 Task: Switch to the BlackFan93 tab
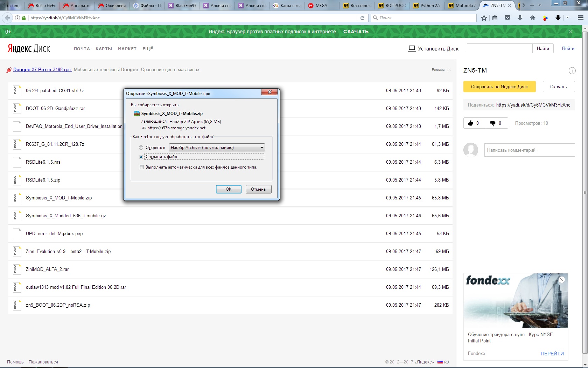(182, 6)
